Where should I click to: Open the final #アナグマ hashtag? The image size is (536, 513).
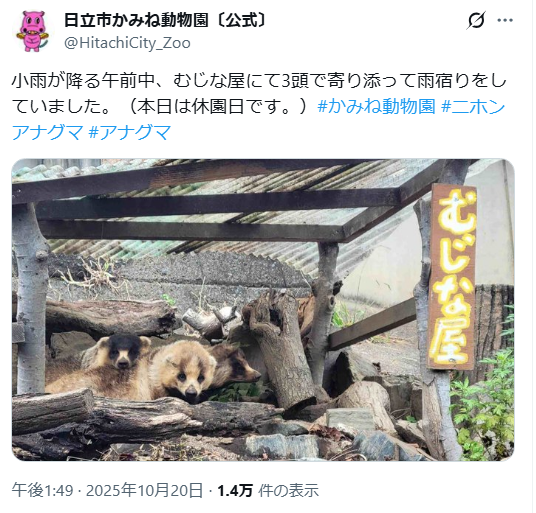point(130,132)
